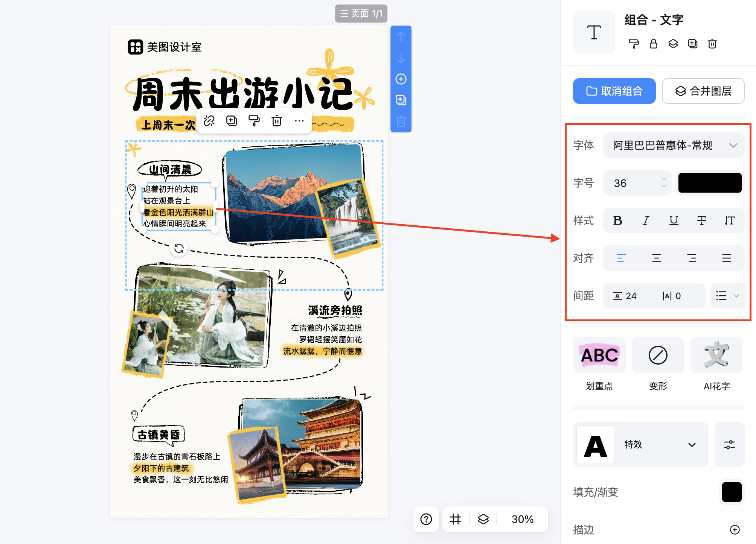This screenshot has width=756, height=544.
Task: Toggle underline formatting for the text
Action: coord(674,221)
